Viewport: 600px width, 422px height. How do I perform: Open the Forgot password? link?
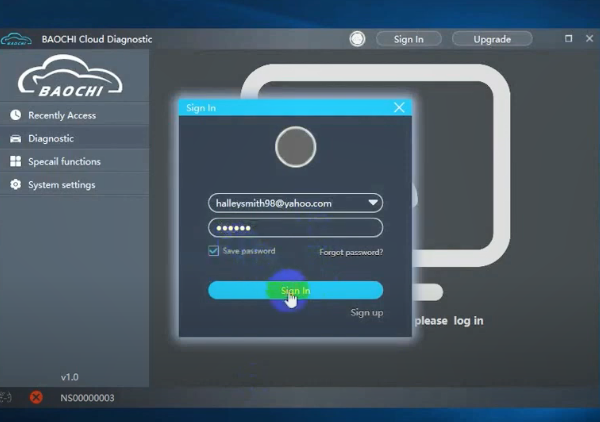click(x=351, y=252)
